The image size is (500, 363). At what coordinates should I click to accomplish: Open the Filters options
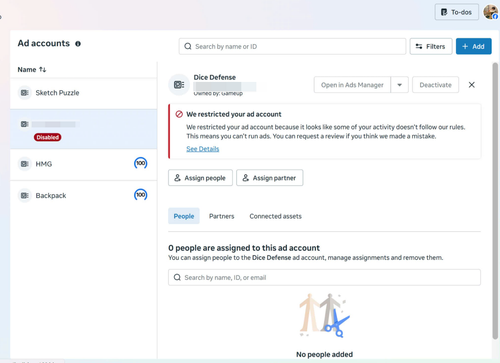pos(431,46)
